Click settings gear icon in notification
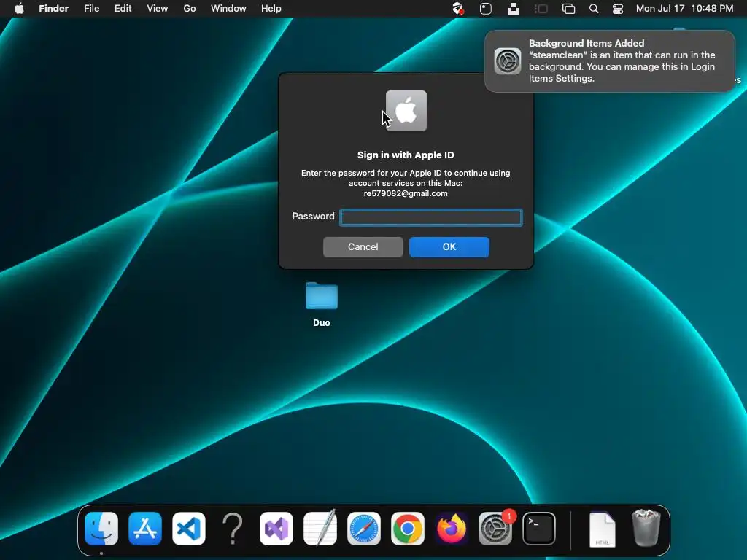This screenshot has width=747, height=560. [508, 61]
